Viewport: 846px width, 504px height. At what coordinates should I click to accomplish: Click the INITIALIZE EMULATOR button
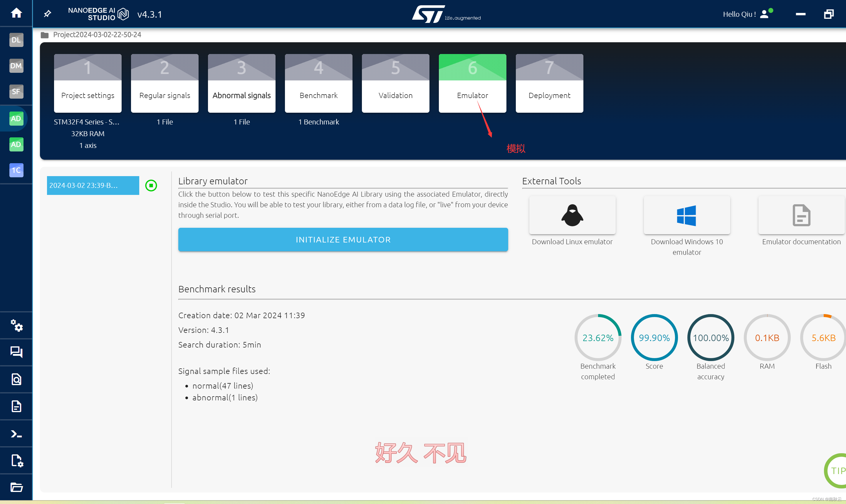click(343, 240)
